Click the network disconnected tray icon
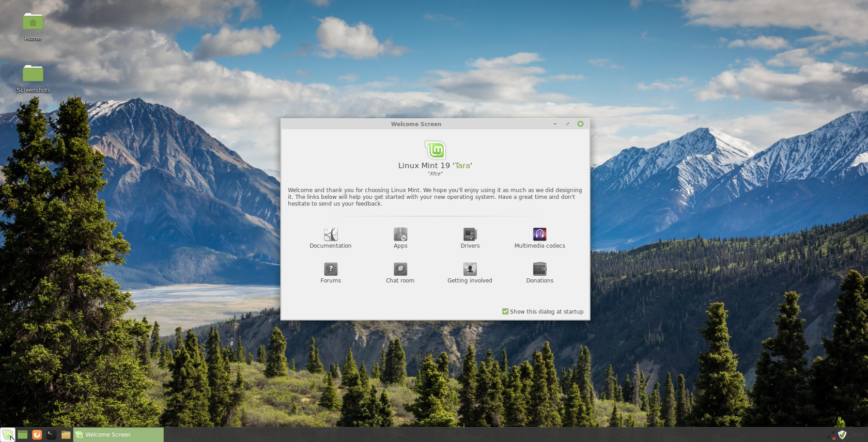868x442 pixels. coord(832,435)
